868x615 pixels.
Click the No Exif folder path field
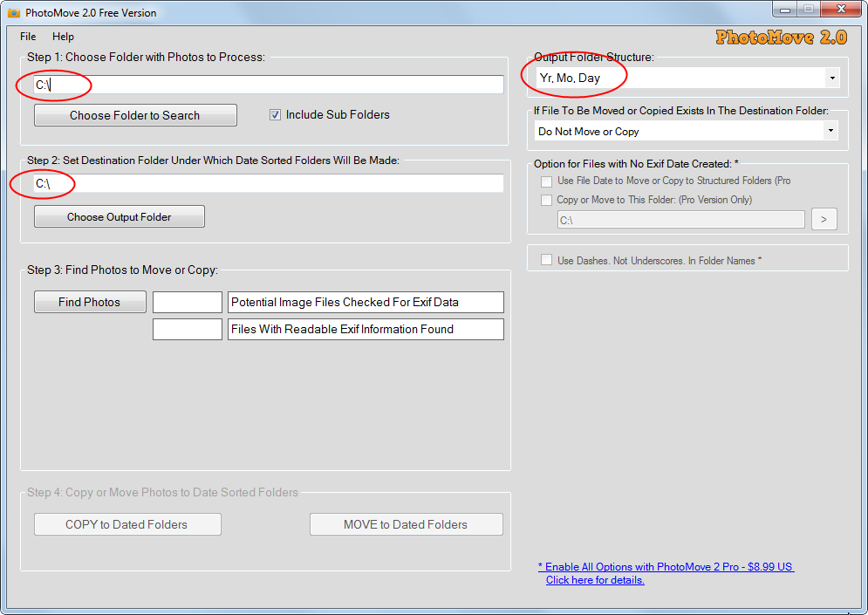pyautogui.click(x=681, y=220)
